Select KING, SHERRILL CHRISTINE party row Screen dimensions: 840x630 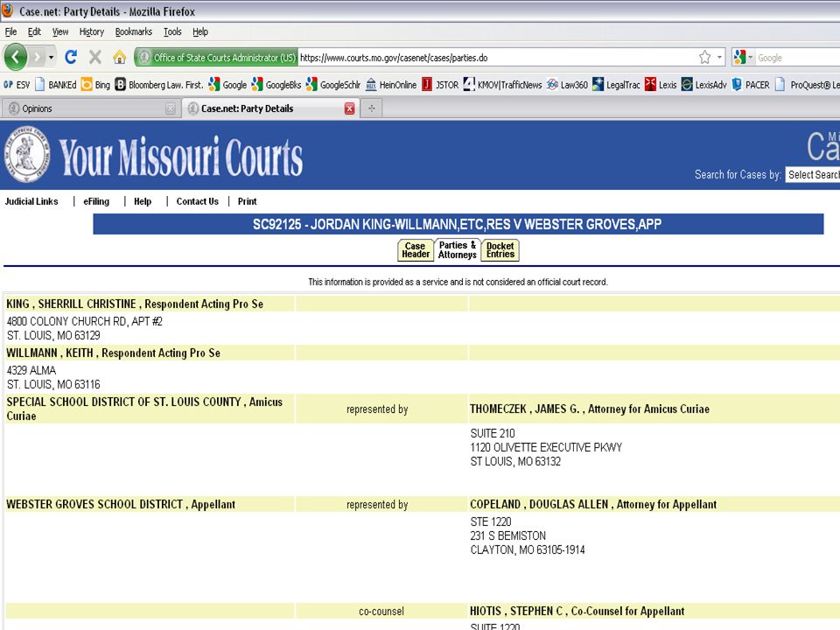click(150, 304)
